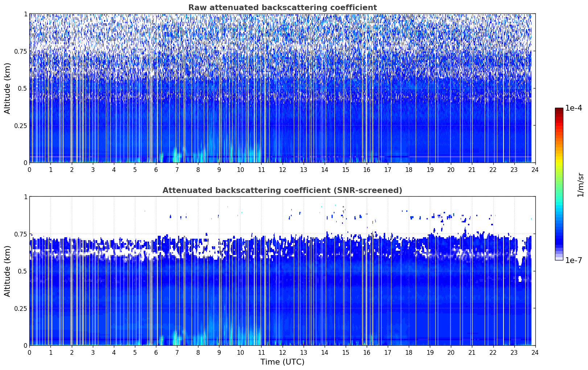Click the '0.5' altitude tick of the lower plot
Viewport: 588px width, 370px height.
(x=22, y=271)
